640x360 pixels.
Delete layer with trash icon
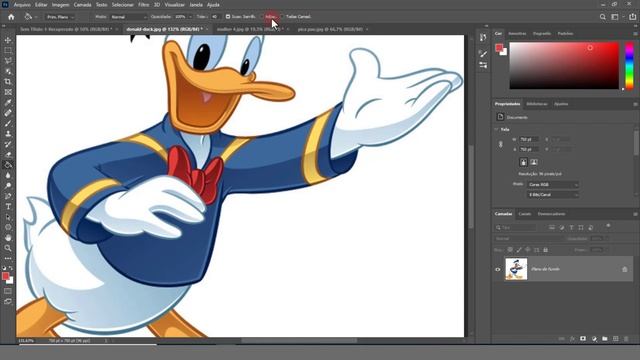[x=626, y=339]
